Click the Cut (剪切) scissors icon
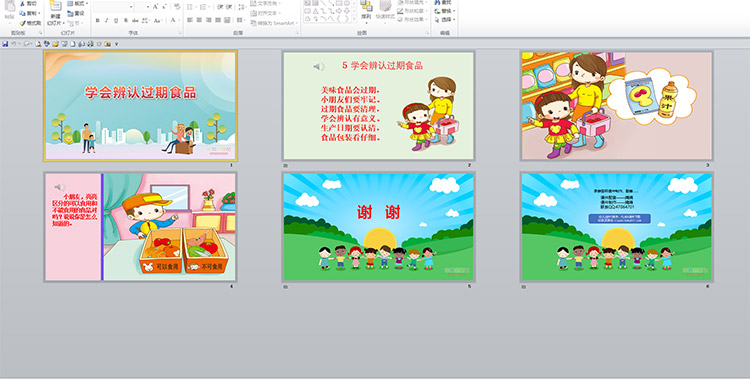This screenshot has width=750, height=379. (22, 4)
